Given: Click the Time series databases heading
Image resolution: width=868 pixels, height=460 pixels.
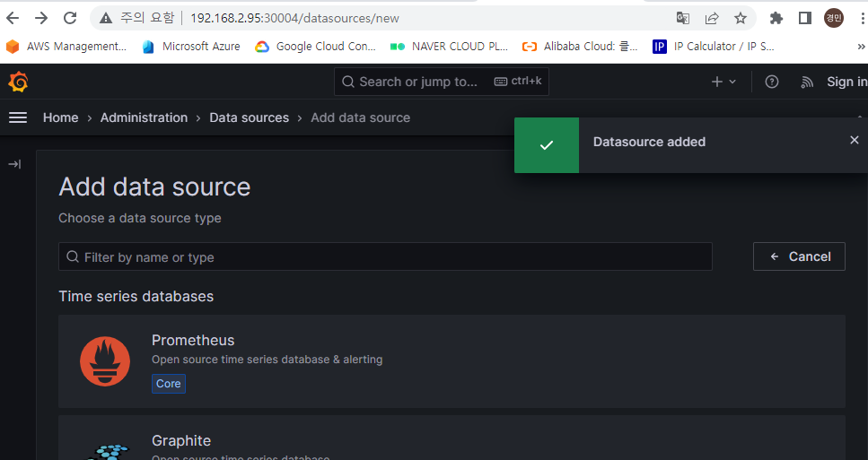Looking at the screenshot, I should point(136,296).
